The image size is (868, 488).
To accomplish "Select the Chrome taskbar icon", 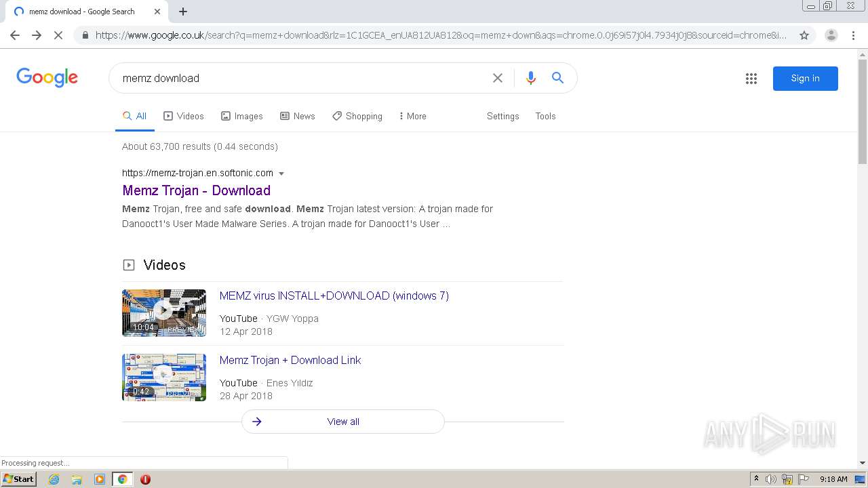I will pos(122,479).
